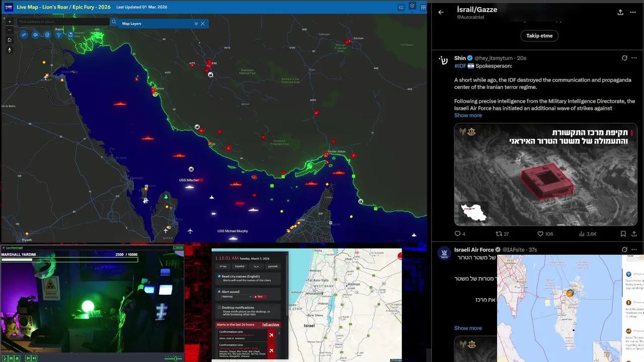This screenshot has height=362, width=644.
Task: Open more menu on Shin's post
Action: pos(633,58)
